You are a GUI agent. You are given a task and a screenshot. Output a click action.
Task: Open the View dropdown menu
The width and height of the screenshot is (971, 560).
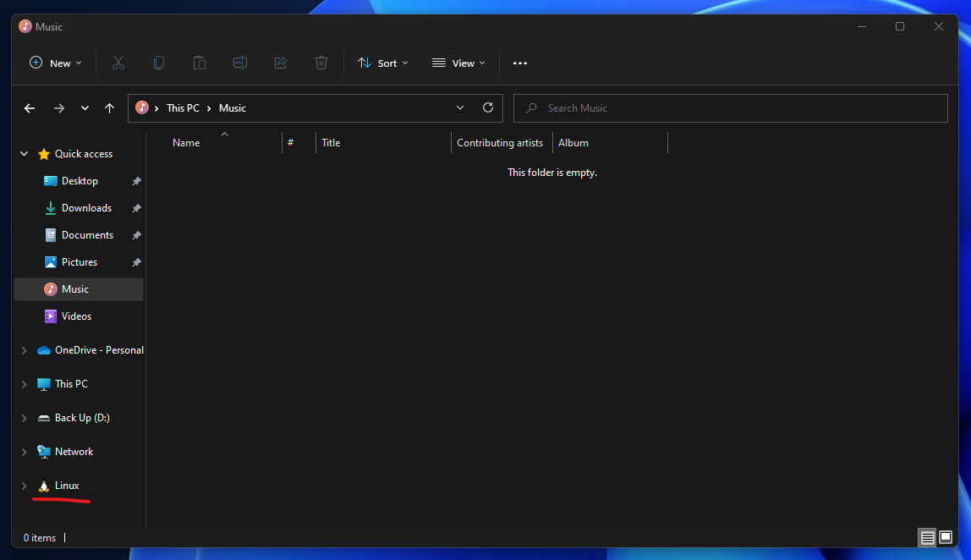point(458,63)
